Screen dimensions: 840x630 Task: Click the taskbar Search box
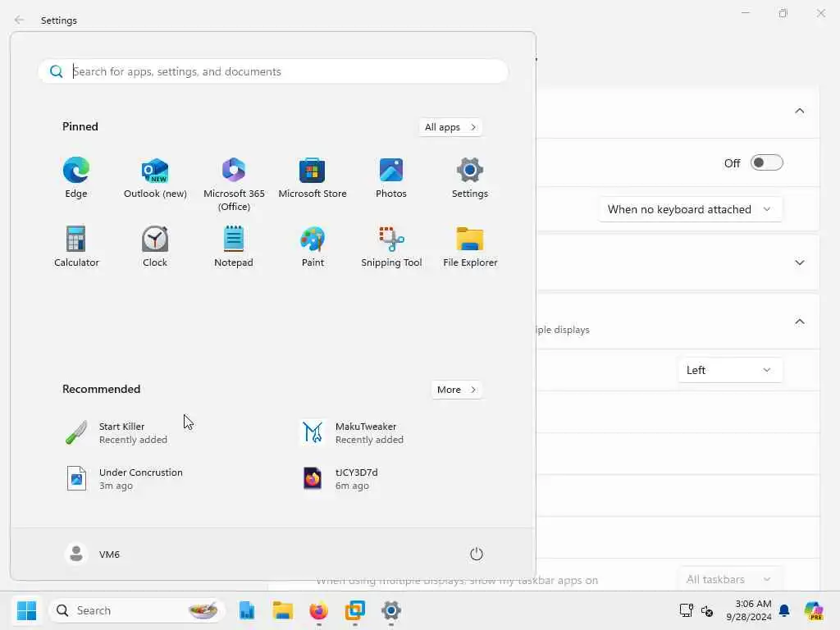pyautogui.click(x=137, y=610)
